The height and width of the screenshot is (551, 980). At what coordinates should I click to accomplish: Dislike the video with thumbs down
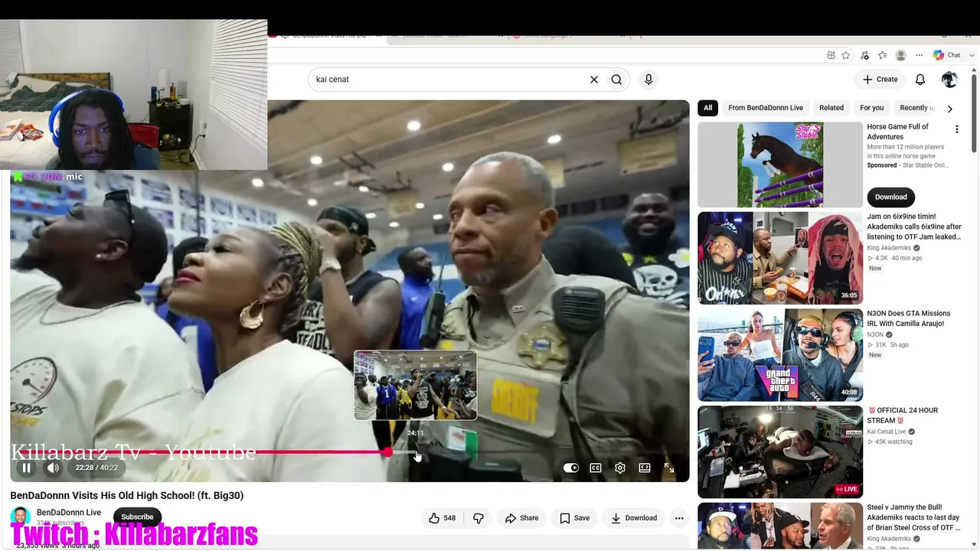479,518
